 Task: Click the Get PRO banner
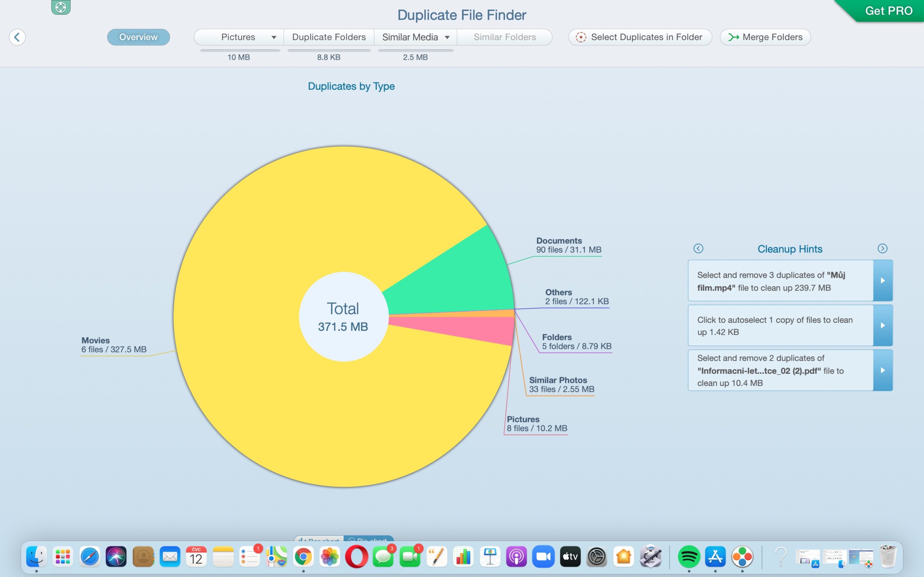click(x=889, y=10)
